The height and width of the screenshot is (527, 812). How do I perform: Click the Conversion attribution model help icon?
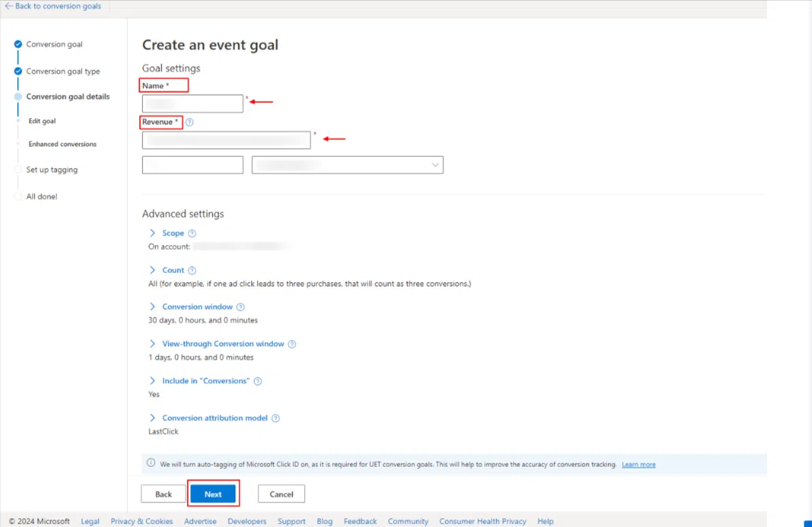coord(276,418)
